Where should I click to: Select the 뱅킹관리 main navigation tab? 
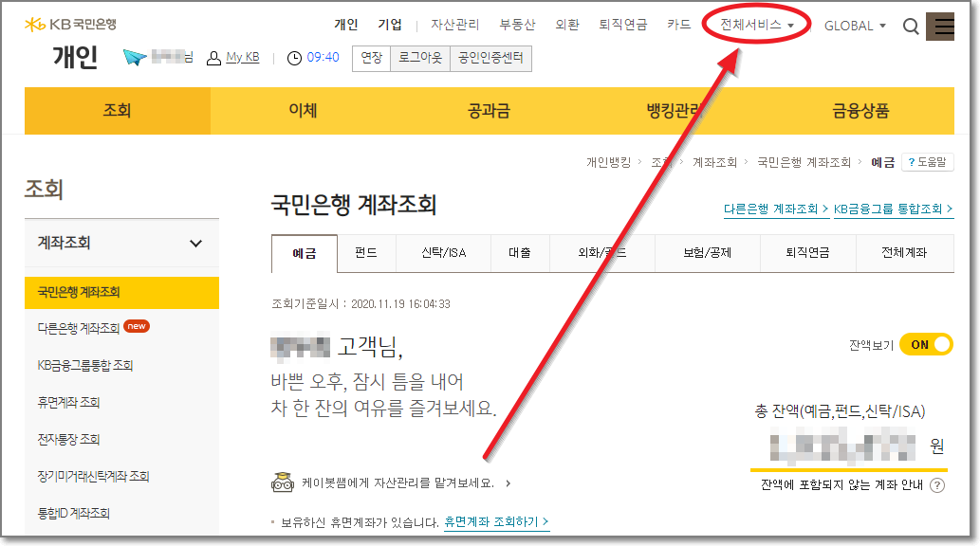click(675, 111)
